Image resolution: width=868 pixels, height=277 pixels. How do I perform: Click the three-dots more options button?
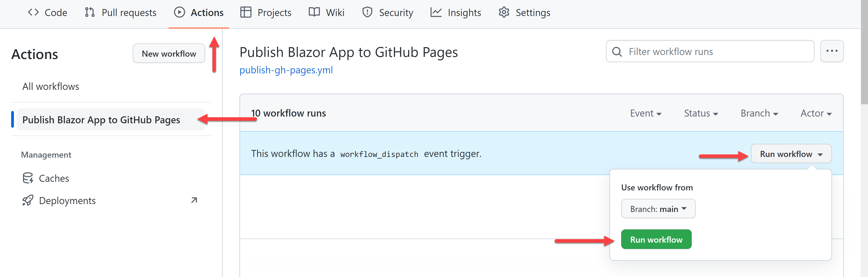coord(832,51)
